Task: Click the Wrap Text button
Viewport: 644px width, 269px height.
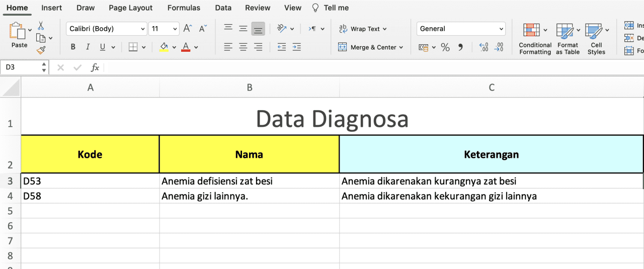Action: pyautogui.click(x=362, y=29)
